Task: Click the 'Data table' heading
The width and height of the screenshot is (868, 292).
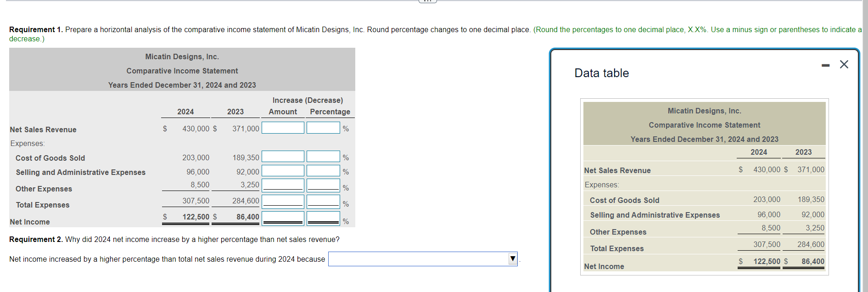Action: [x=601, y=73]
